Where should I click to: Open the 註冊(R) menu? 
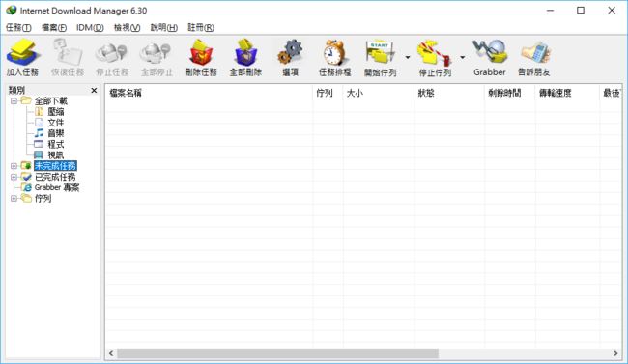[201, 27]
